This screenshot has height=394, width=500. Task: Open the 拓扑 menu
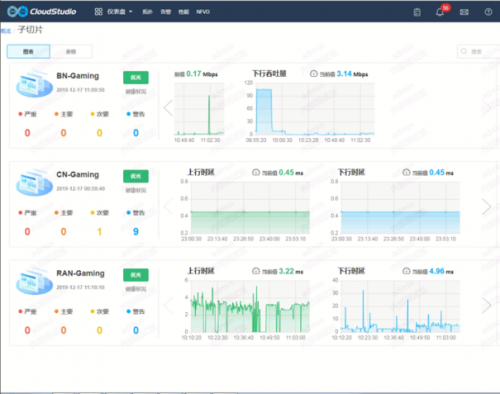(147, 12)
